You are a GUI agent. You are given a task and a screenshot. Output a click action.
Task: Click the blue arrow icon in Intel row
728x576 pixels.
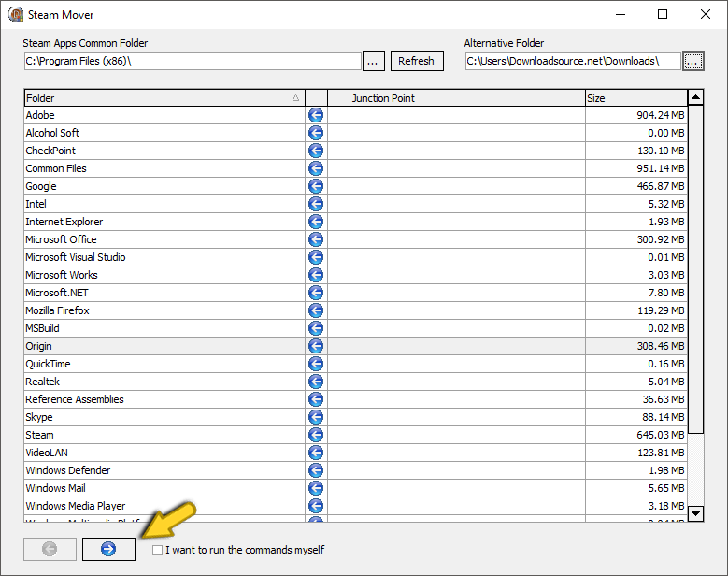pyautogui.click(x=316, y=204)
